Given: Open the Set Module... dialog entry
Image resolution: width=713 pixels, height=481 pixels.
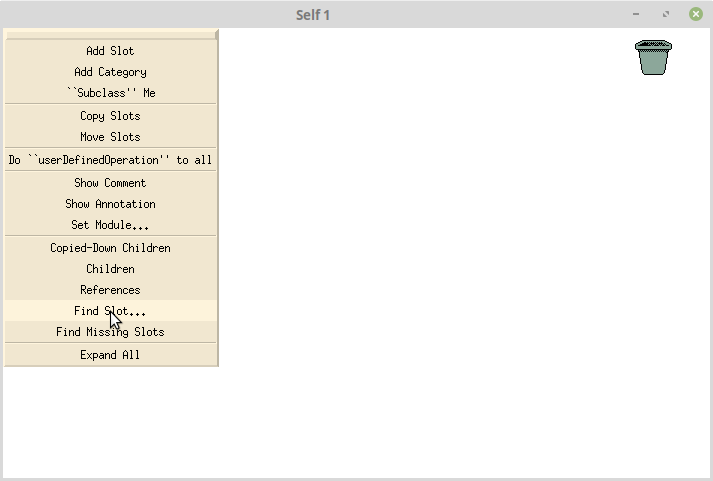Looking at the screenshot, I should click(x=110, y=225).
